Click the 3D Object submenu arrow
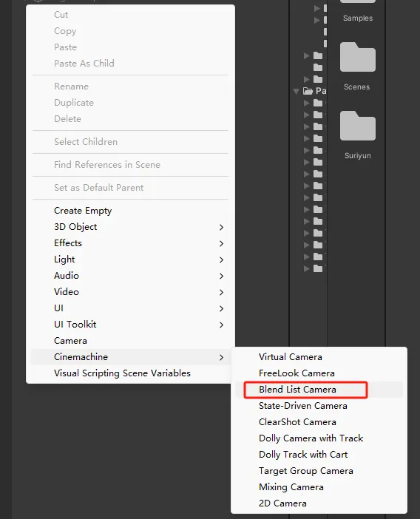Image resolution: width=420 pixels, height=519 pixels. [x=221, y=227]
